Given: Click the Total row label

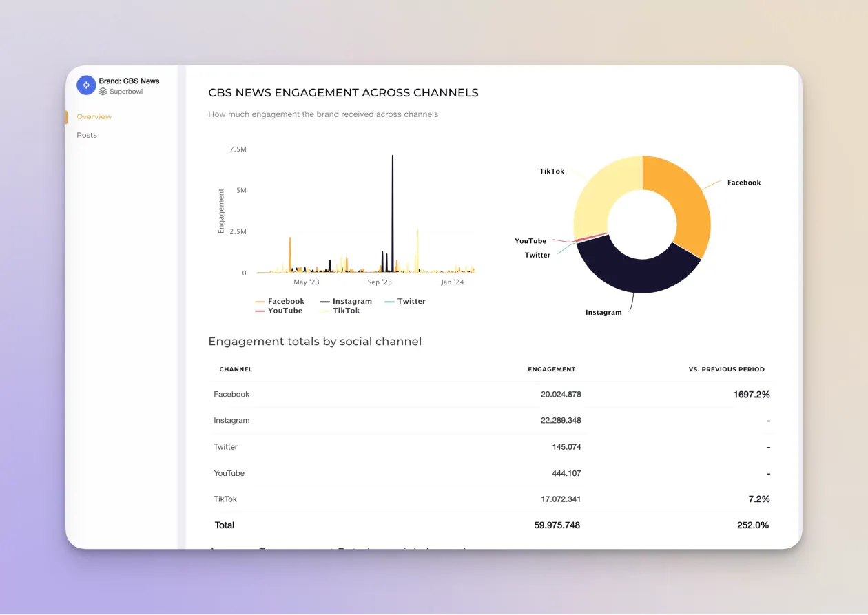Looking at the screenshot, I should [x=225, y=525].
